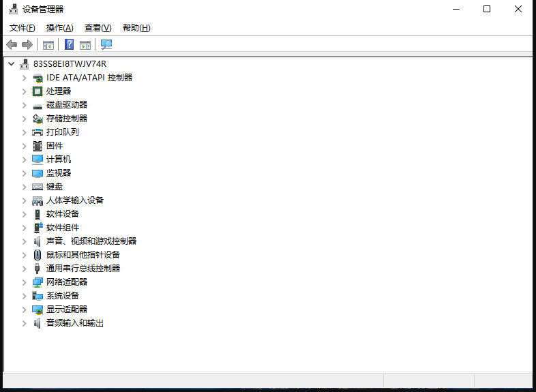The height and width of the screenshot is (392, 536).
Task: Click the 声音、视频和游戏控制器 speaker icon
Action: [38, 241]
